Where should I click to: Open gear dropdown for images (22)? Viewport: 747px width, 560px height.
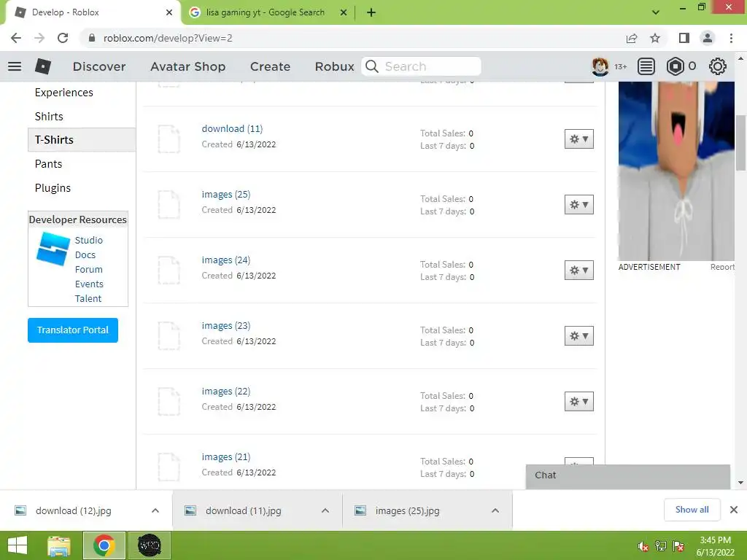(578, 402)
